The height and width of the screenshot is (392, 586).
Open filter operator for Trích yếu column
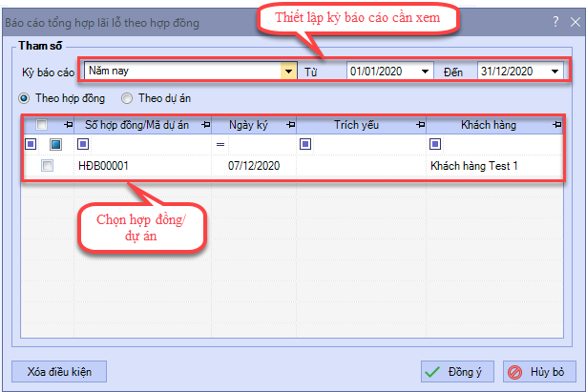click(x=305, y=144)
